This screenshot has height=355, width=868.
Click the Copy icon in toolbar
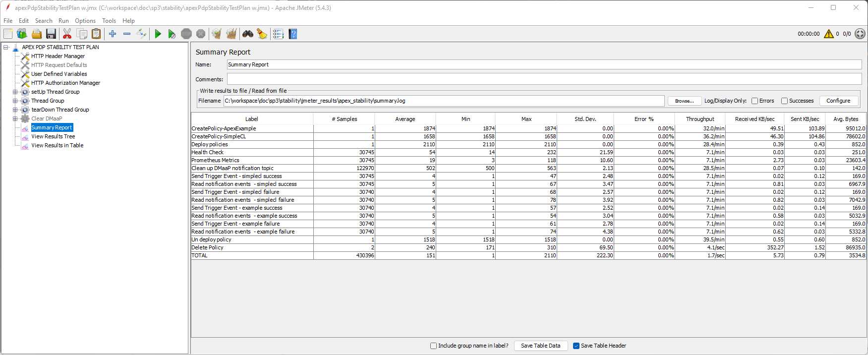click(82, 34)
